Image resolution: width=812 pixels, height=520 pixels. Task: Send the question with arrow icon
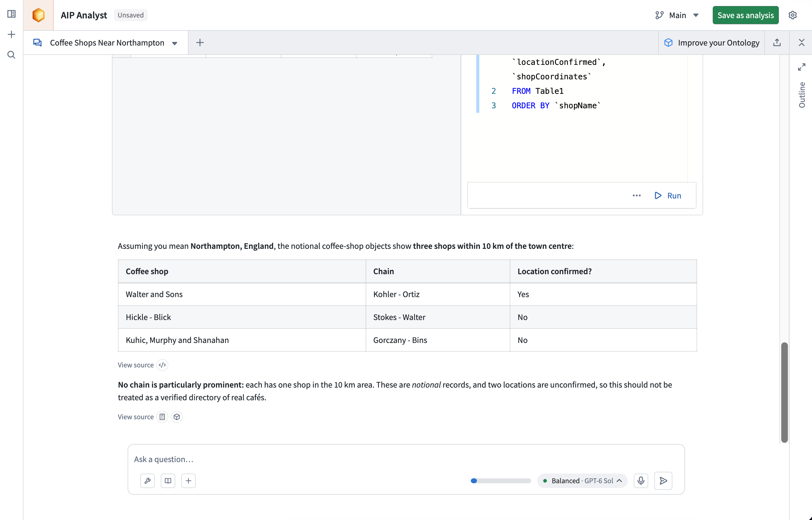point(663,481)
